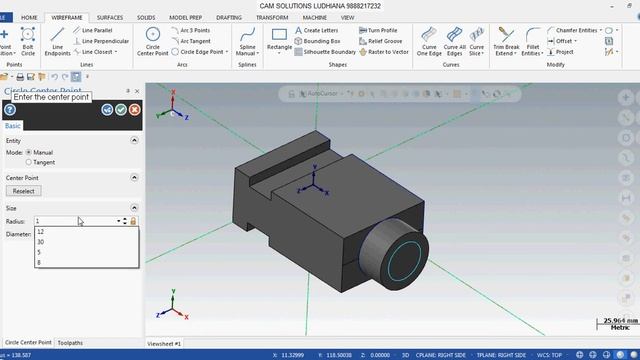Select the Curve One Edge tool

[429, 41]
